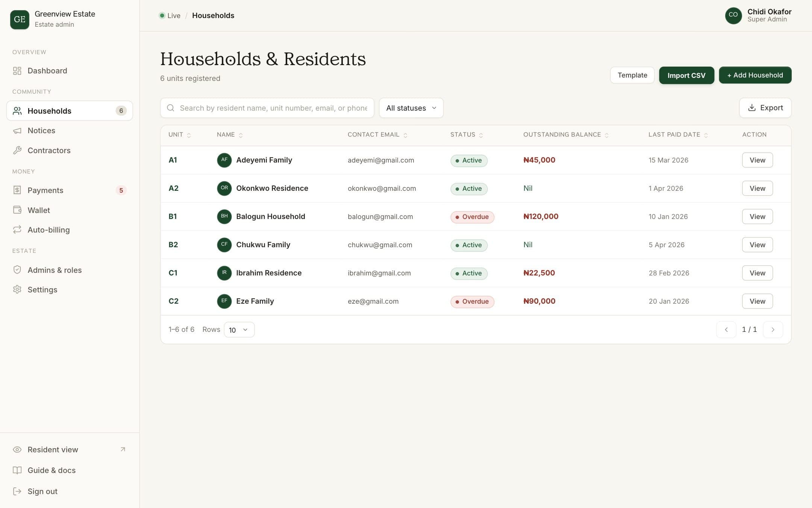Click the Settings gear icon
Viewport: 812px width, 508px height.
pos(17,289)
